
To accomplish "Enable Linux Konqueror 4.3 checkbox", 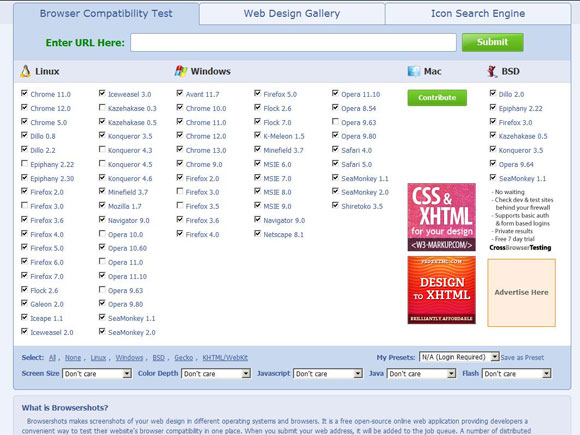I will point(102,149).
